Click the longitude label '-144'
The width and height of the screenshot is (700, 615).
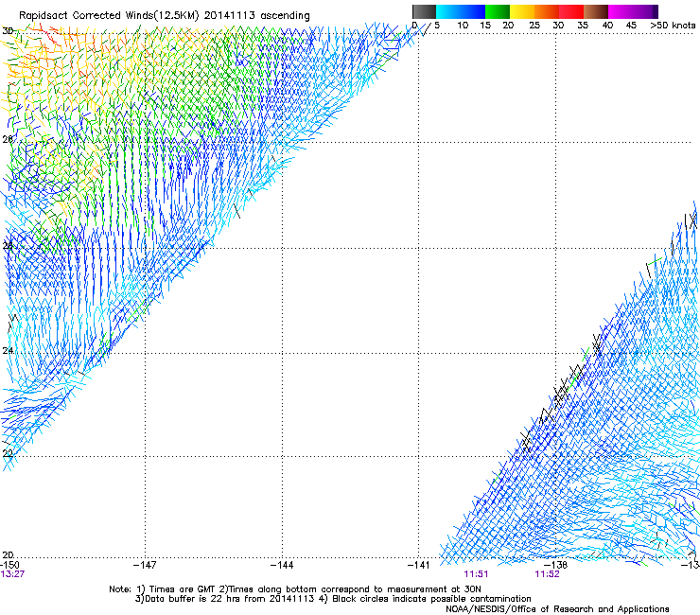point(282,565)
